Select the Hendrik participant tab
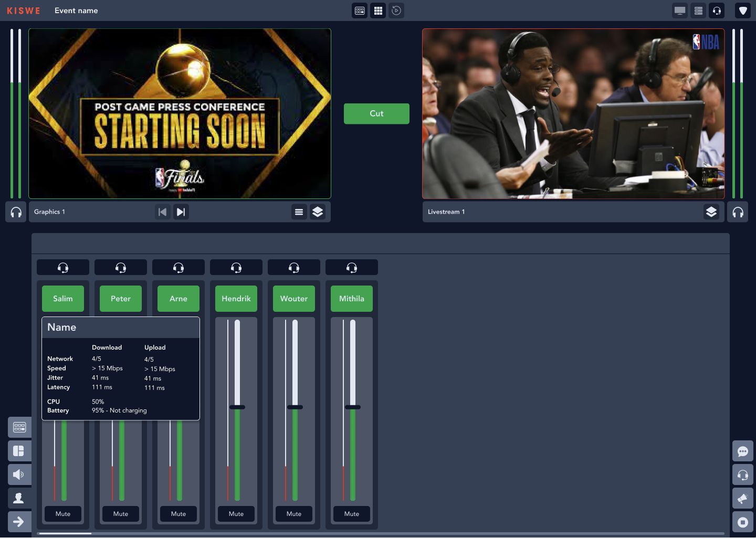The width and height of the screenshot is (756, 538). (236, 298)
